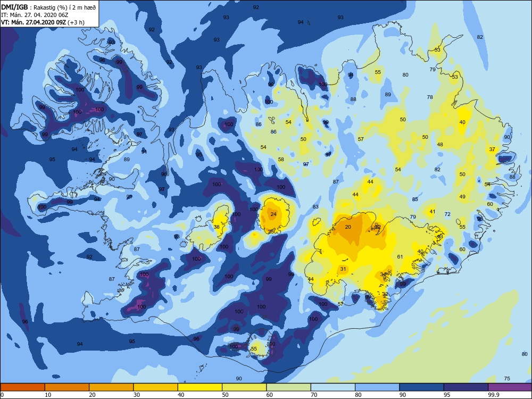Select the 80–90 light blue legend swatch
Image resolution: width=532 pixels, height=399 pixels.
tap(377, 387)
